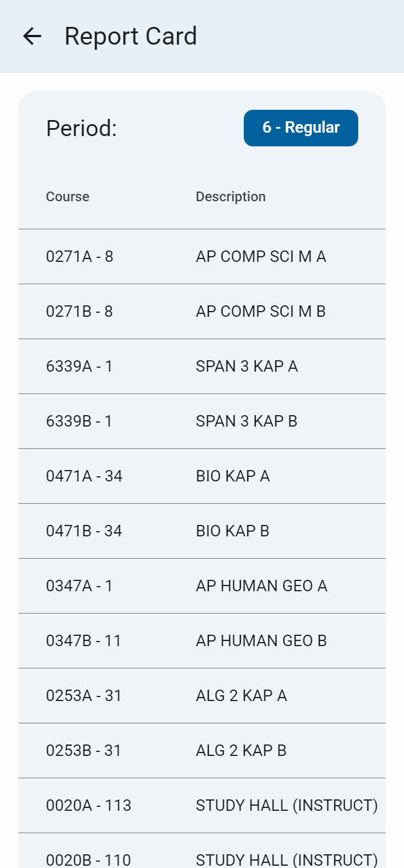
Task: Click the Description column header
Action: (x=231, y=197)
